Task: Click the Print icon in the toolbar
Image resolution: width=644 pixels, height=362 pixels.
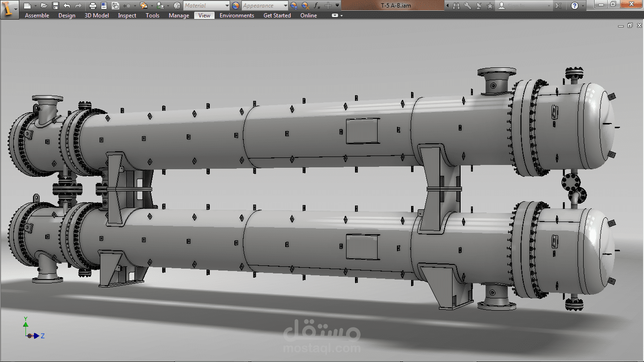Action: pos(93,6)
